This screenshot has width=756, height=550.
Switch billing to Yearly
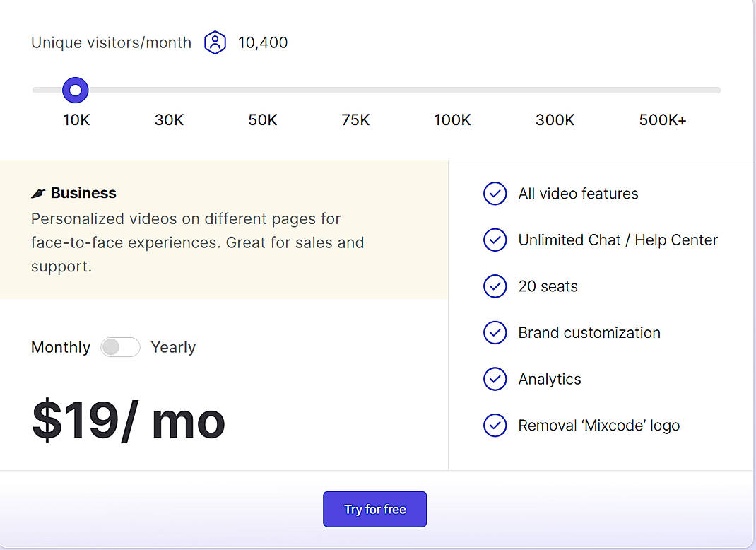[x=173, y=347]
